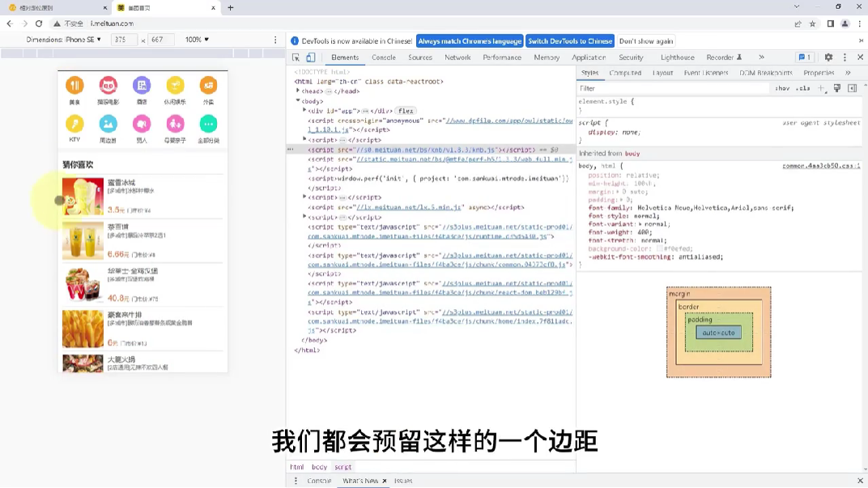Open the Application panel tab
Viewport: 868px width, 488px height.
click(x=589, y=57)
